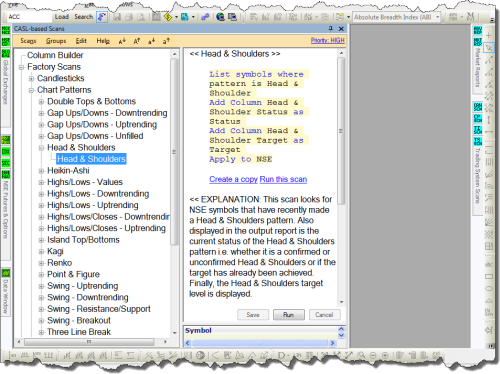Click the yellow diamond toolbar icon
This screenshot has height=374, width=500.
tap(168, 17)
